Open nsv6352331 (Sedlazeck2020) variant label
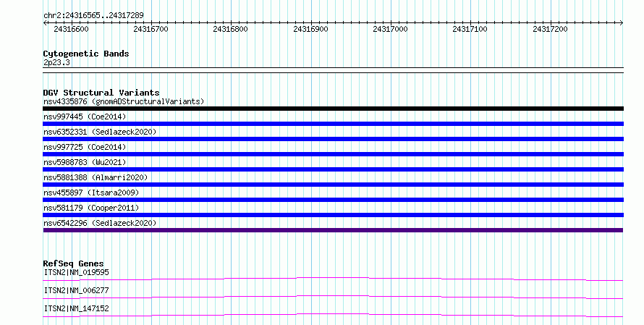This screenshot has height=325, width=644. 100,132
